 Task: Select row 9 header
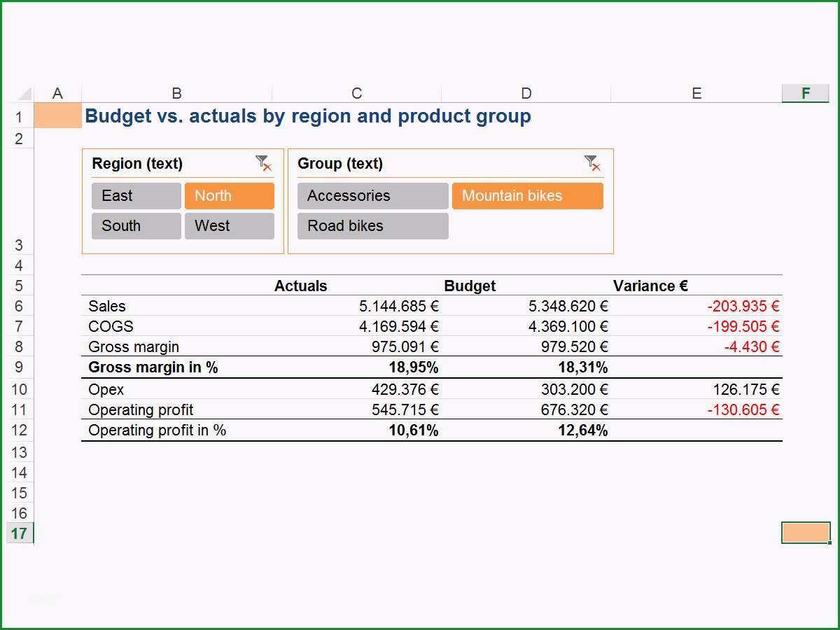point(18,367)
